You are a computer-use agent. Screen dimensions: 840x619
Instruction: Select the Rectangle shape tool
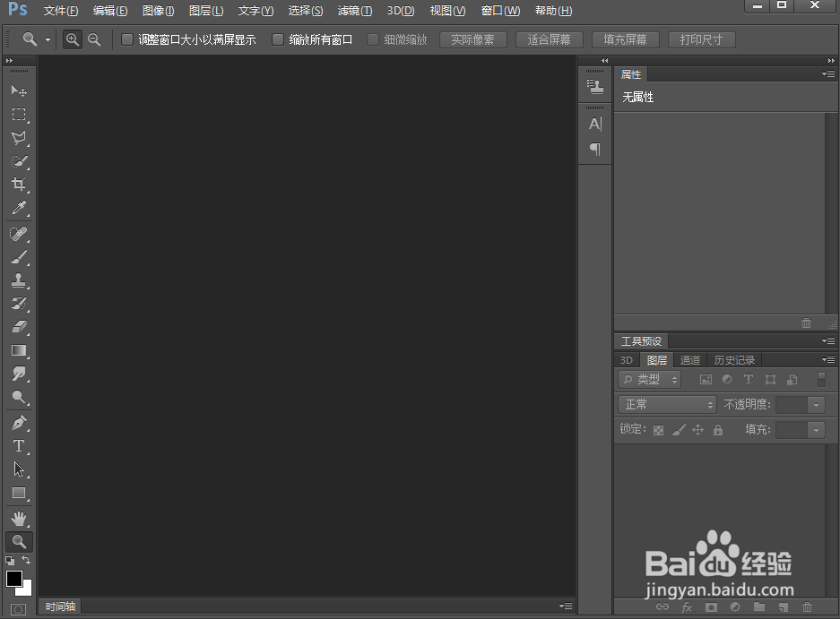[x=19, y=493]
